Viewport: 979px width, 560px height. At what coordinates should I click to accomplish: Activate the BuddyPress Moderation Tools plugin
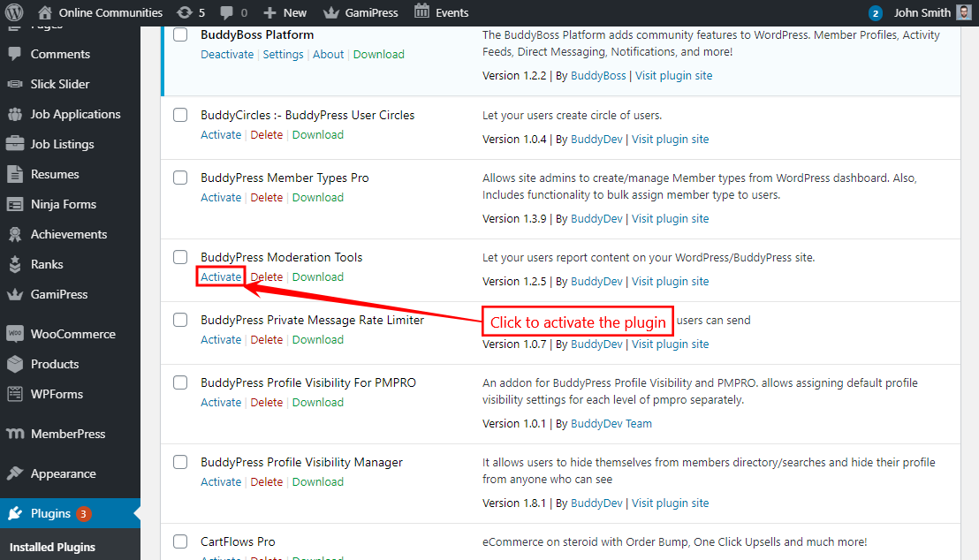[x=220, y=276]
